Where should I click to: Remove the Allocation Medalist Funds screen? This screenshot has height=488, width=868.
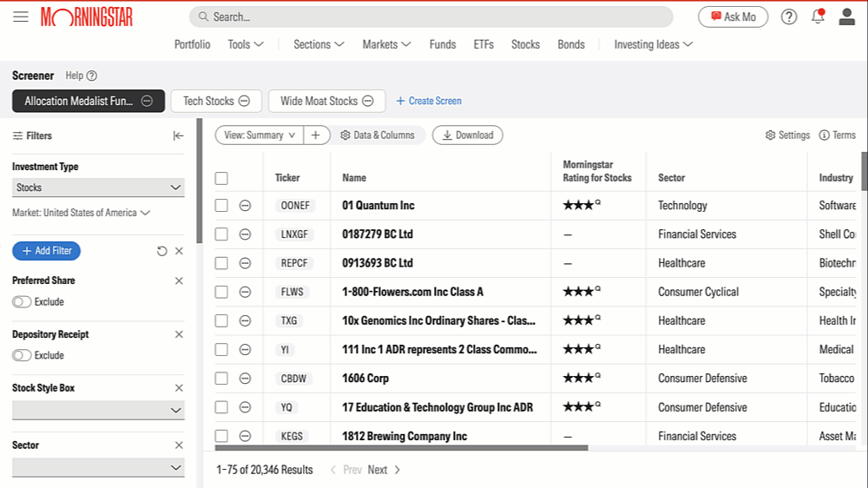(147, 101)
